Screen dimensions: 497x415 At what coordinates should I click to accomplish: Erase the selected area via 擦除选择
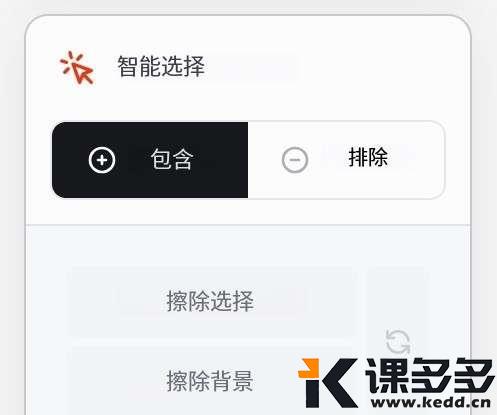coord(211,301)
